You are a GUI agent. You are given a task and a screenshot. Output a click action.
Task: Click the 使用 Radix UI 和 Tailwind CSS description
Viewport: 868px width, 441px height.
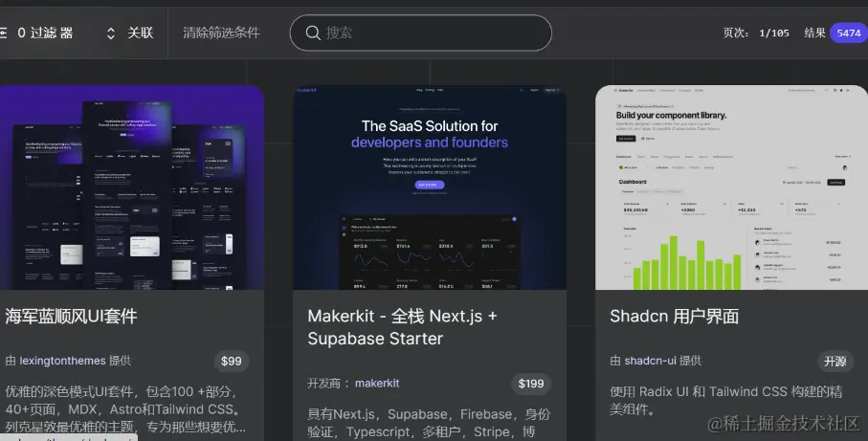coord(726,401)
